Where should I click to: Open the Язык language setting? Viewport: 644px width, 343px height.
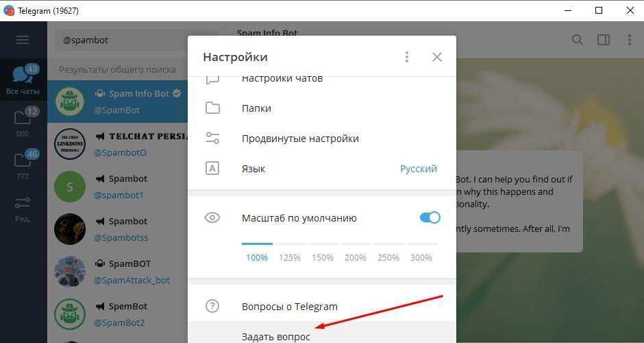click(x=322, y=169)
